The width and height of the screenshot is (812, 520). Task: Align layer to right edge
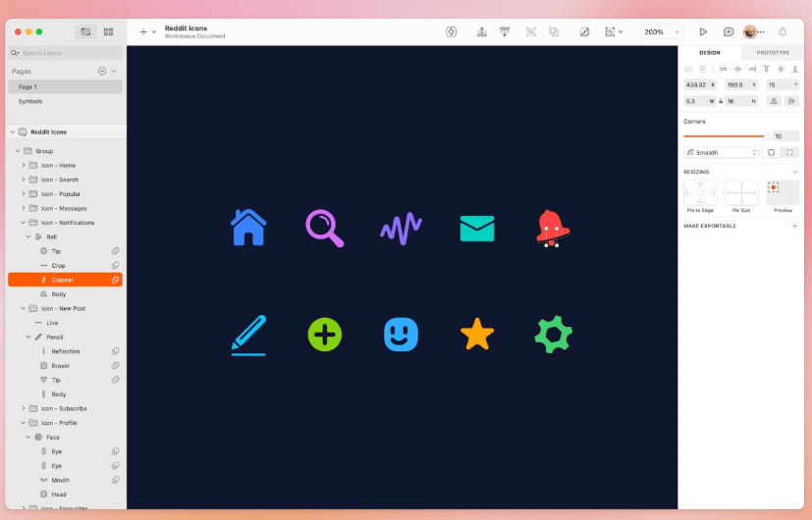[752, 69]
